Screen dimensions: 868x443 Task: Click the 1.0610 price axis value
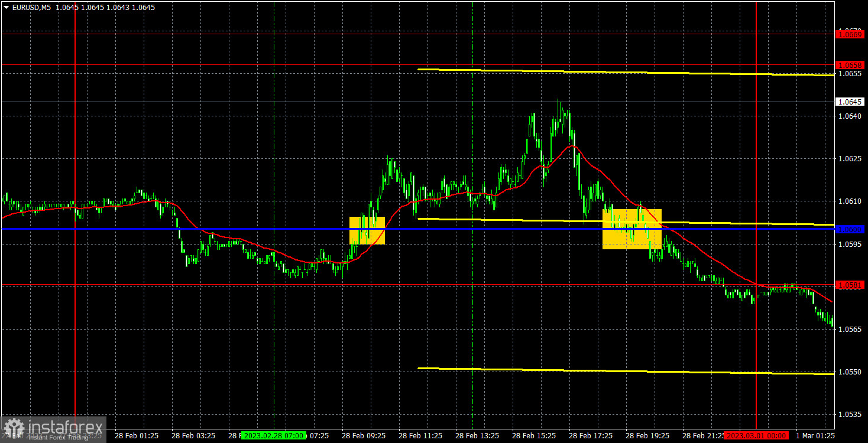pos(850,201)
